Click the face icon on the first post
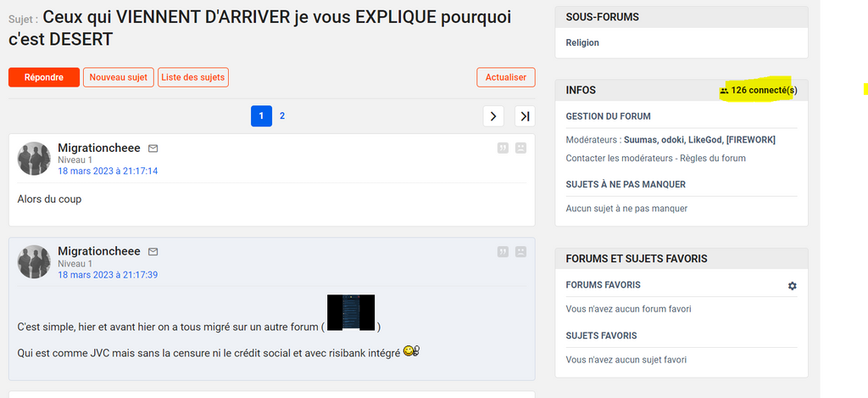Screen dimensions: 868x398 [x=520, y=148]
